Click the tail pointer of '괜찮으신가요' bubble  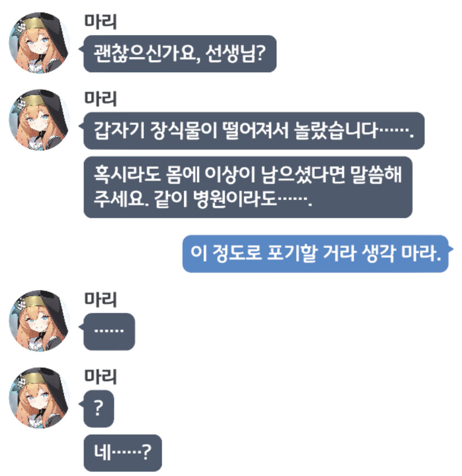click(x=81, y=49)
